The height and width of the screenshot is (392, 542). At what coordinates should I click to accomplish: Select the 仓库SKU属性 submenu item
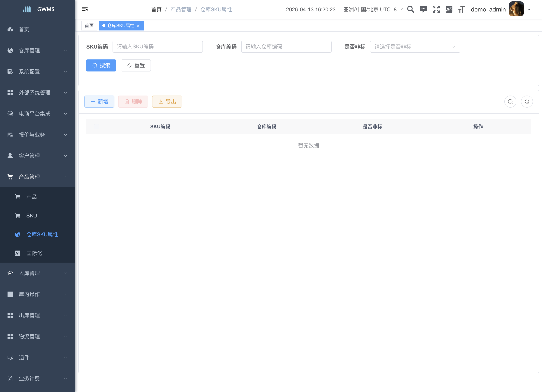pyautogui.click(x=37, y=234)
